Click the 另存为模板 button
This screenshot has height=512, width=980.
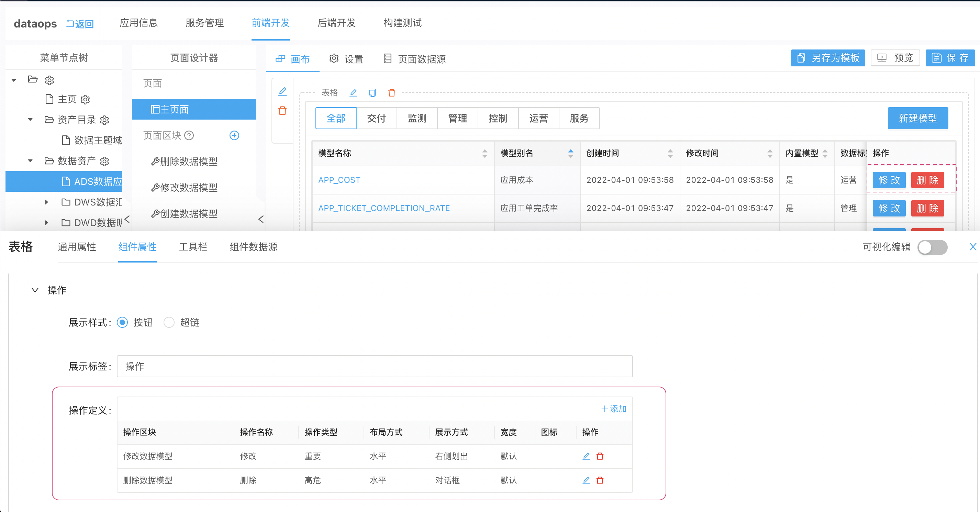coord(827,58)
